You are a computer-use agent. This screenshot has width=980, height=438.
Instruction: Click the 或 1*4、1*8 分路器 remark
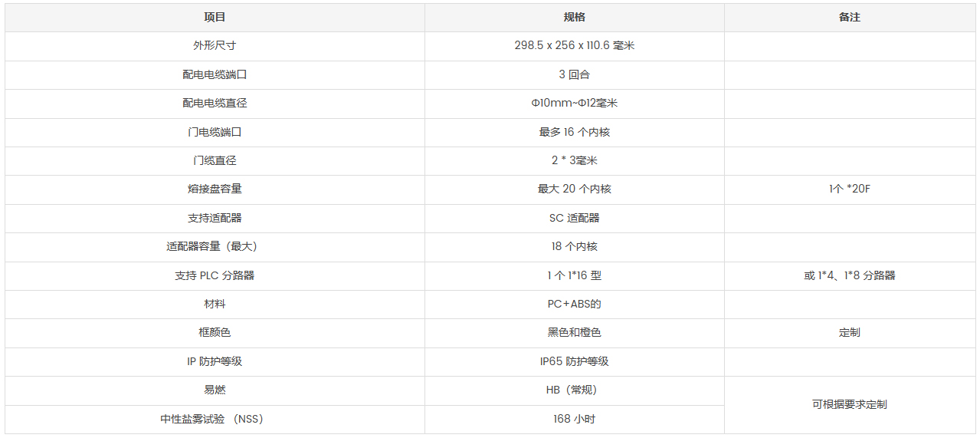click(x=849, y=275)
